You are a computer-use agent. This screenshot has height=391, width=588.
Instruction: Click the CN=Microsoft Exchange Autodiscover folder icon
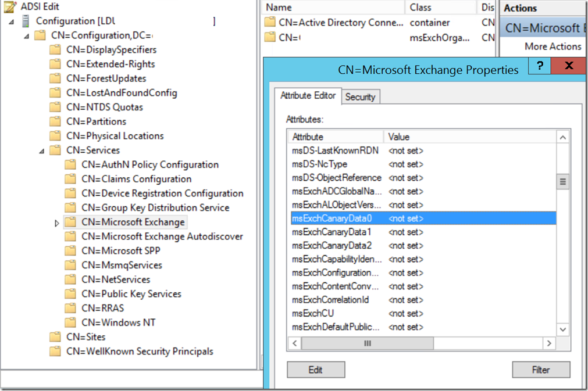70,236
